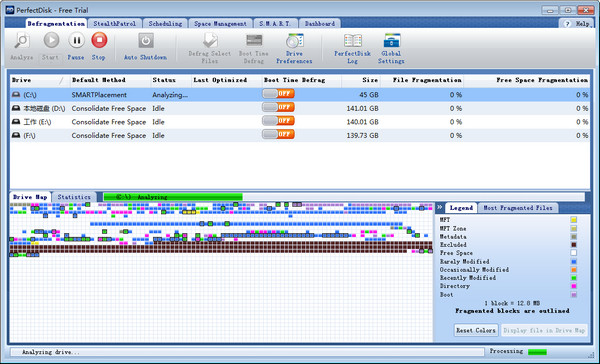Click the Size column header

360,80
